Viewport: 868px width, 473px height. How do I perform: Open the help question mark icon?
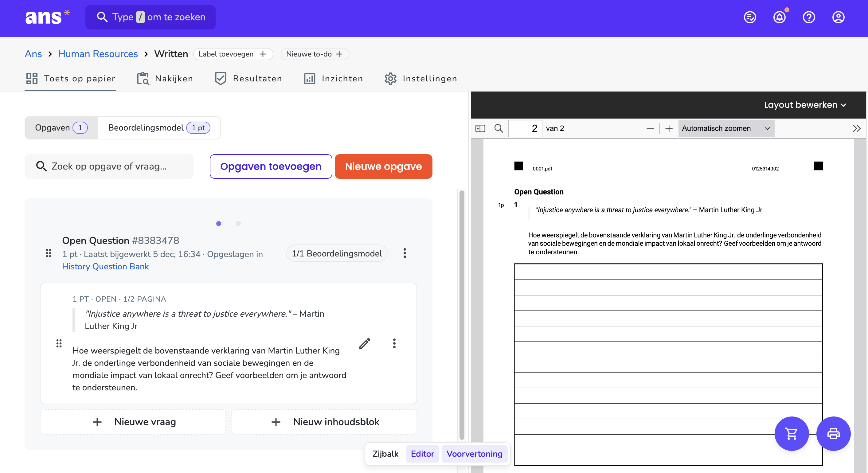(x=809, y=17)
